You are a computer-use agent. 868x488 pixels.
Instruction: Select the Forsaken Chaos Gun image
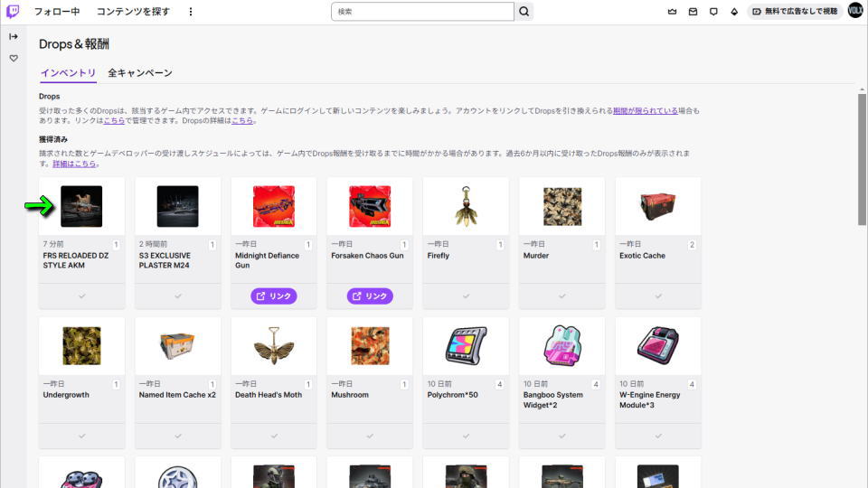(x=370, y=206)
